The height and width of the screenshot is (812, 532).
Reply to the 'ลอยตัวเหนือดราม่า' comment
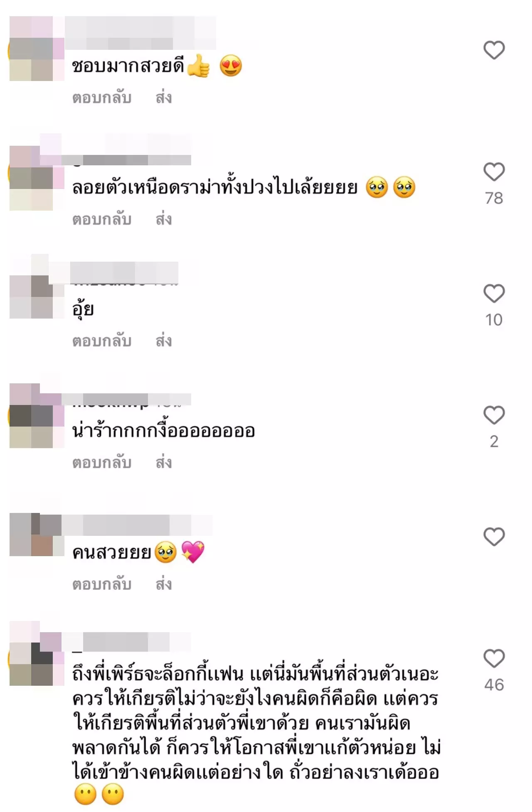coord(102,219)
